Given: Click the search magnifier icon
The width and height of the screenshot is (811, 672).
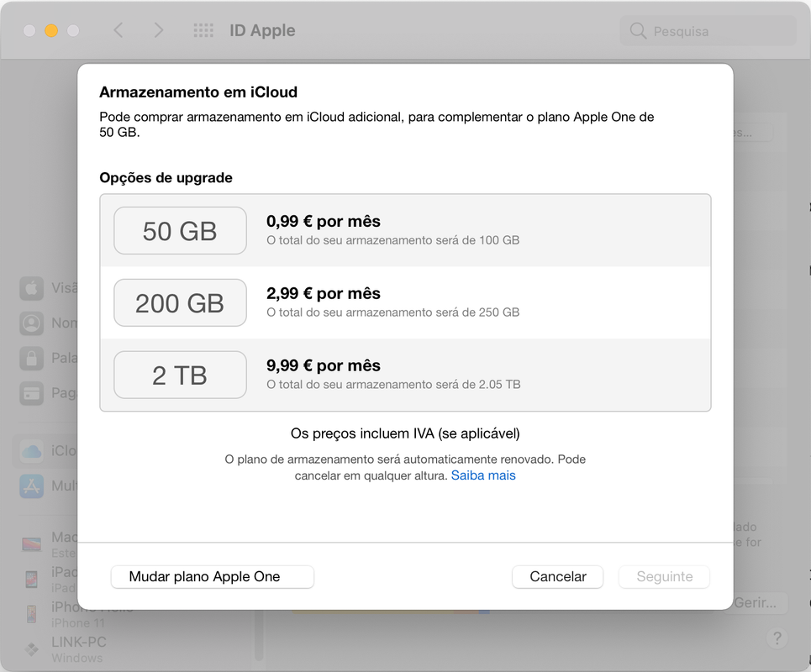Looking at the screenshot, I should (x=638, y=31).
